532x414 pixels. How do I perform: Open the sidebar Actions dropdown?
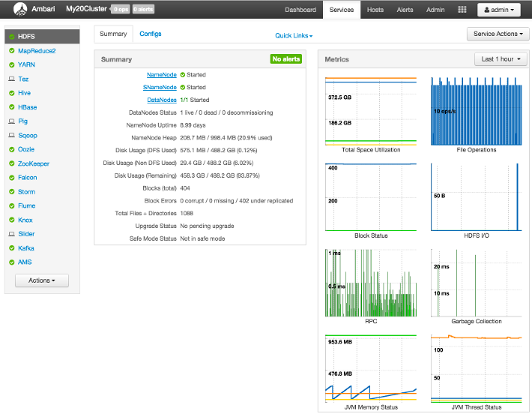pos(42,280)
